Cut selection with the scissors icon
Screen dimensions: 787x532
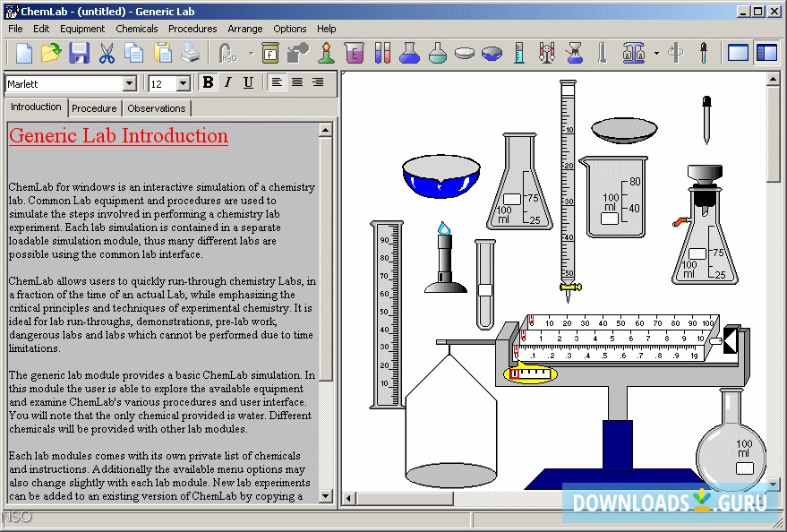107,53
